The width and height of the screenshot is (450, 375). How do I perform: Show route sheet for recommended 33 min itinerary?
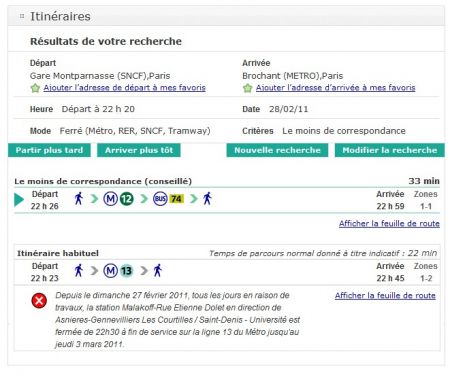pyautogui.click(x=389, y=224)
